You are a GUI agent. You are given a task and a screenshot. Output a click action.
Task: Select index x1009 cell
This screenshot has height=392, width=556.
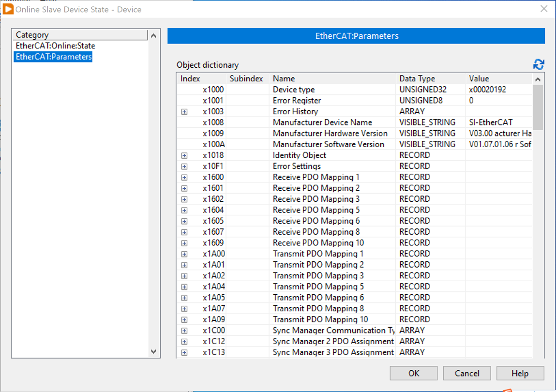(213, 134)
